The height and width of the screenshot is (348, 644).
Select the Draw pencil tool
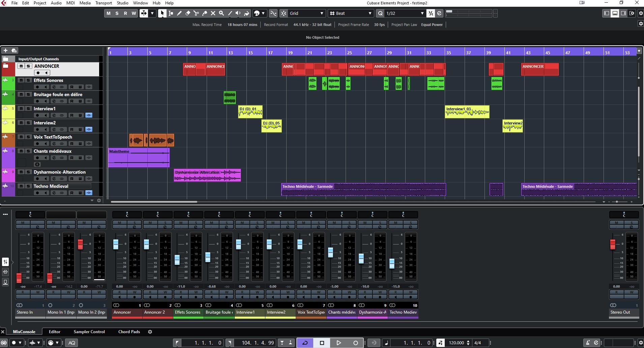(x=179, y=13)
